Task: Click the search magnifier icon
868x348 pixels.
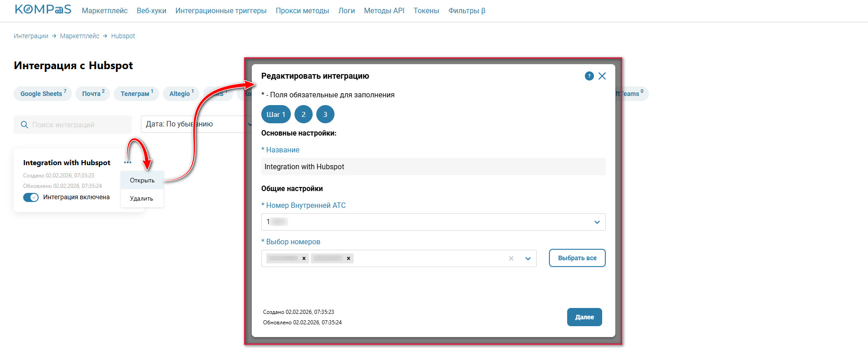Action: [25, 125]
